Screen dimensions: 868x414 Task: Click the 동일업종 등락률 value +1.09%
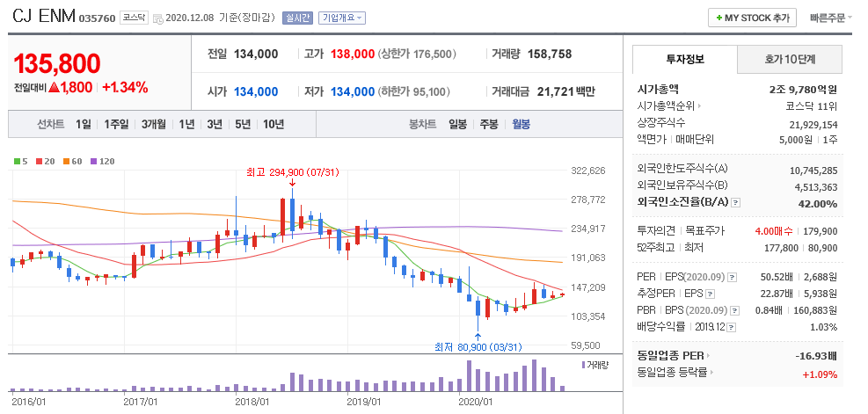click(x=820, y=374)
